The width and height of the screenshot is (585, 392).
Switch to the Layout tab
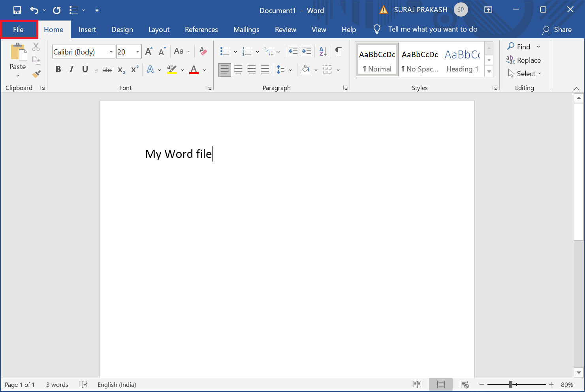tap(159, 30)
